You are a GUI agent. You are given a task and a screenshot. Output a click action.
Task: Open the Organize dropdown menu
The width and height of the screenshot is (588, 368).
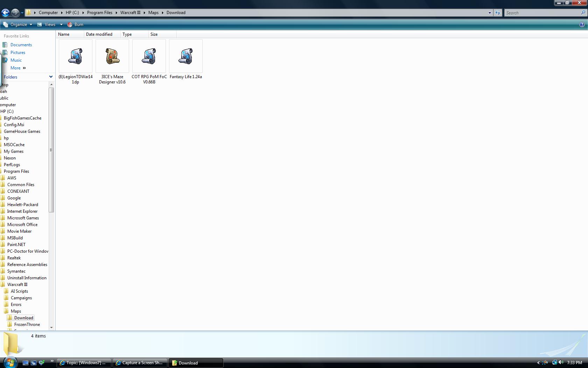point(18,25)
